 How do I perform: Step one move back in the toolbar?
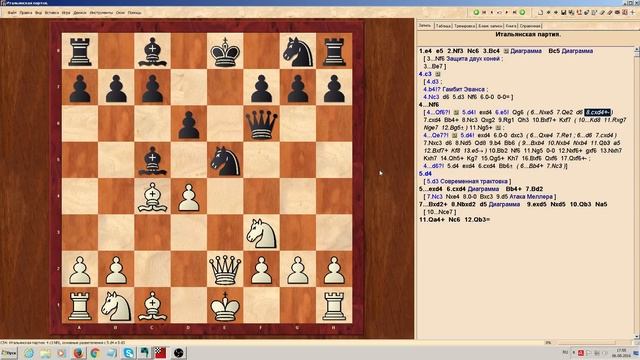click(492, 12)
